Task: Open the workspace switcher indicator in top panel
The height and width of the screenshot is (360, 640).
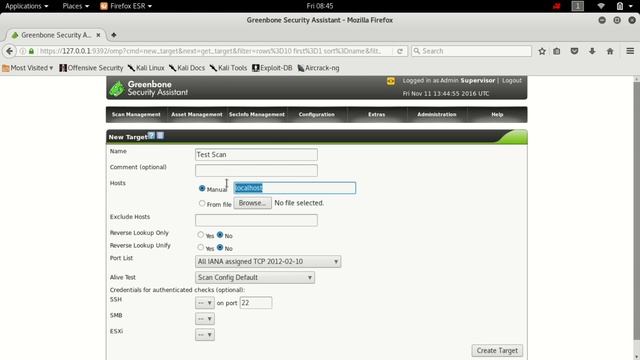Action: (578, 6)
